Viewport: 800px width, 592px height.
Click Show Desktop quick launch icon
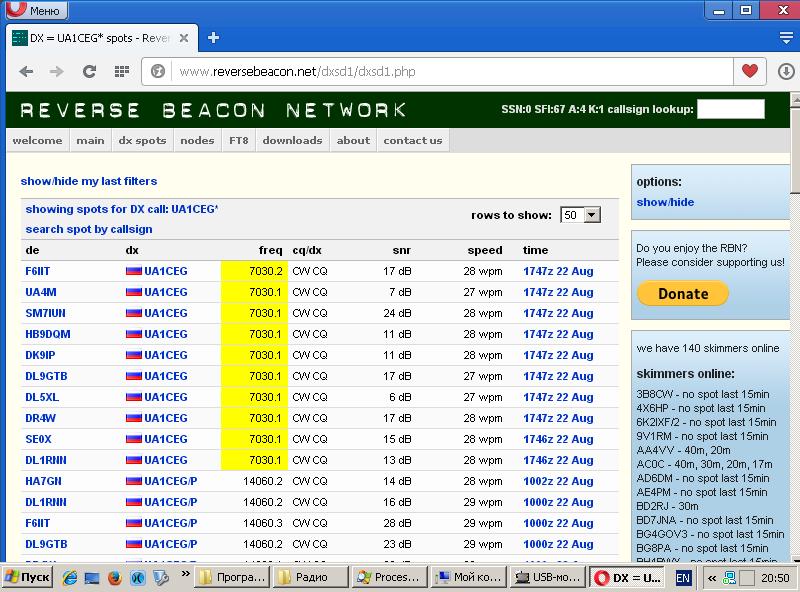coord(92,578)
